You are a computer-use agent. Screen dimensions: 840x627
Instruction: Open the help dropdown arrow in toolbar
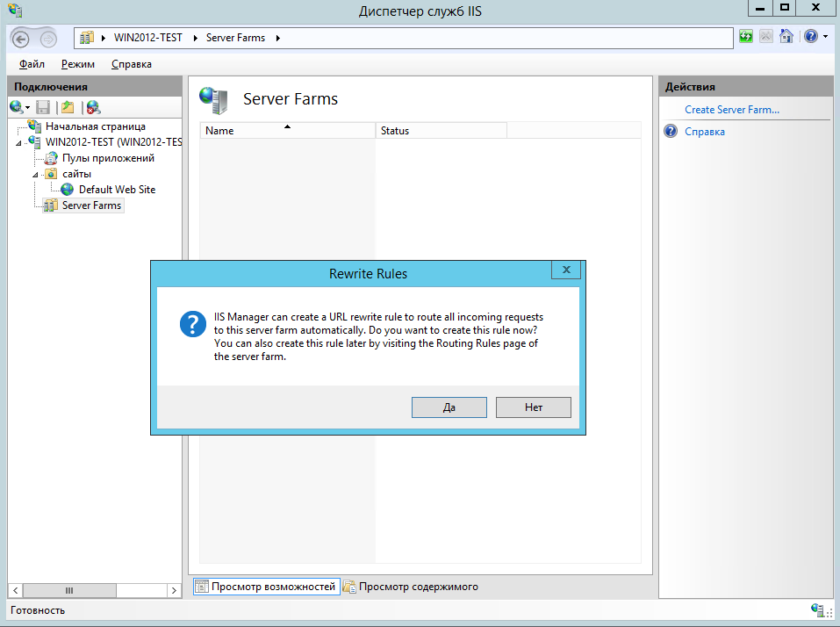tap(825, 37)
